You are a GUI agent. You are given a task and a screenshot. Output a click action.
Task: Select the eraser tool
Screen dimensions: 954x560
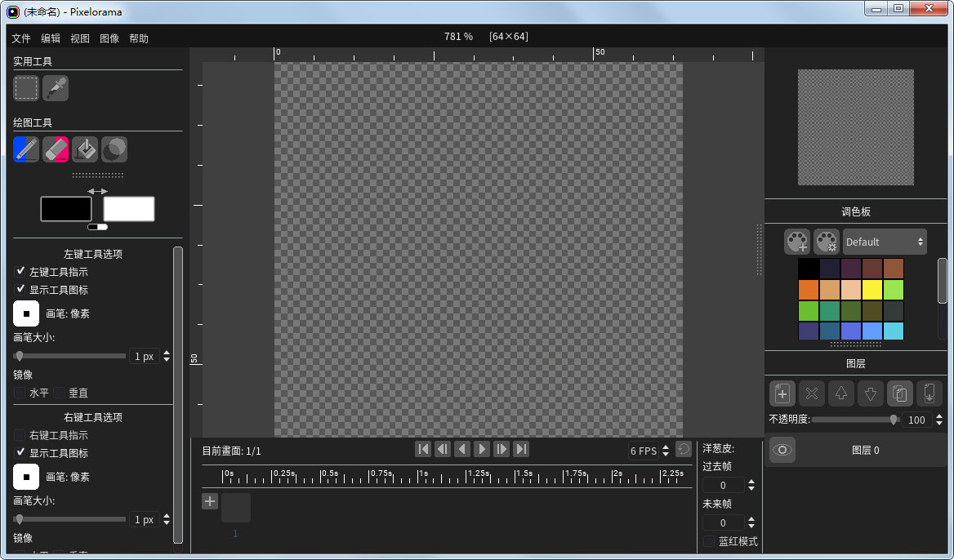point(55,149)
